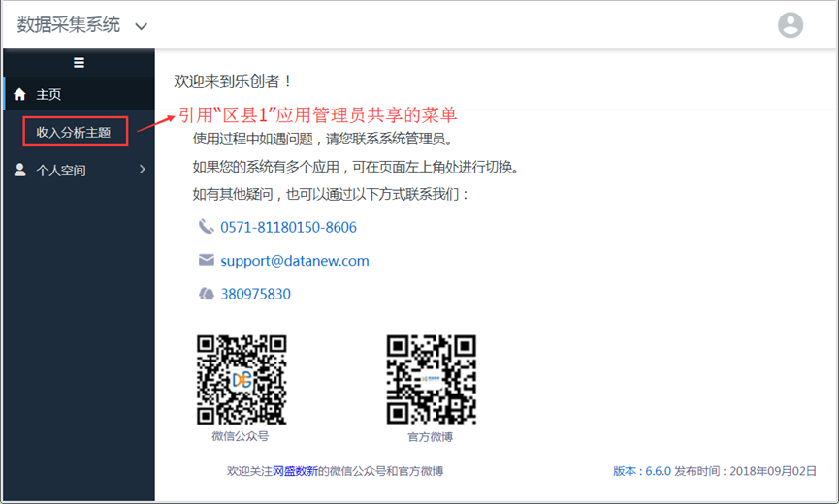Click phone number 0571-81180150-8606
The height and width of the screenshot is (504, 839).
[x=288, y=227]
